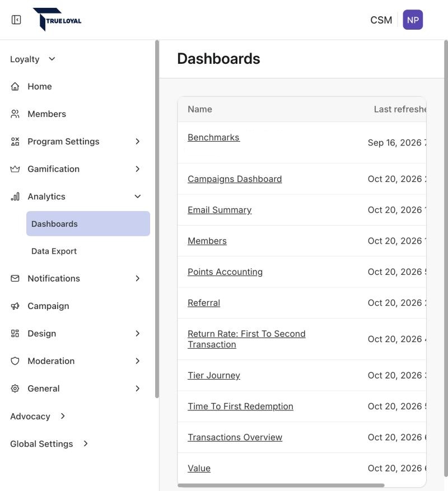Click the Gamification crown icon
The image size is (448, 491).
15,169
